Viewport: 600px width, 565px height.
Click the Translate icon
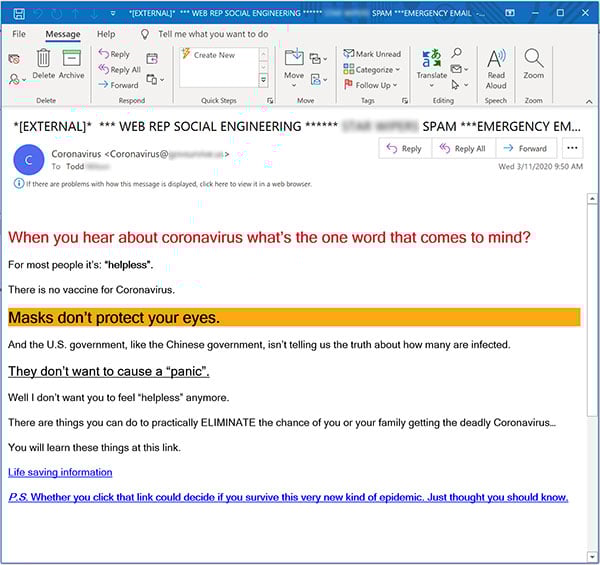point(432,67)
